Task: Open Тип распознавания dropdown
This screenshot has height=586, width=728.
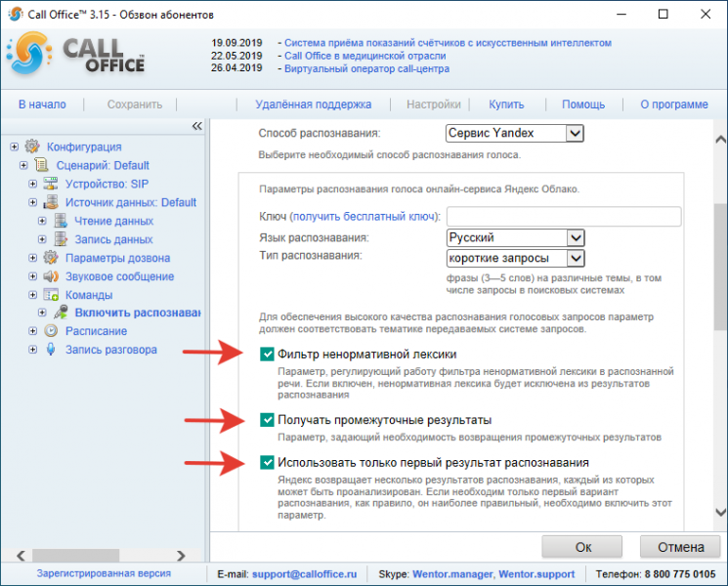Action: [515, 259]
